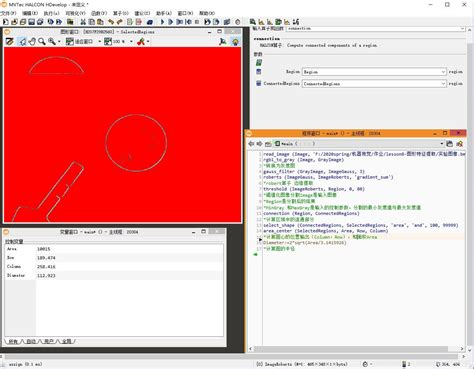The width and height of the screenshot is (474, 369).
Task: Open the main procedure selector dropdown arrow
Action: 442,144
